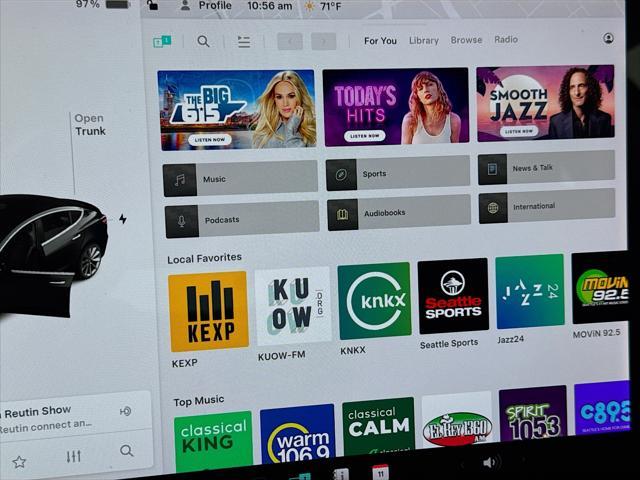640x480 pixels.
Task: Tap Listen Now on Smooth Jazz
Action: pyautogui.click(x=519, y=131)
